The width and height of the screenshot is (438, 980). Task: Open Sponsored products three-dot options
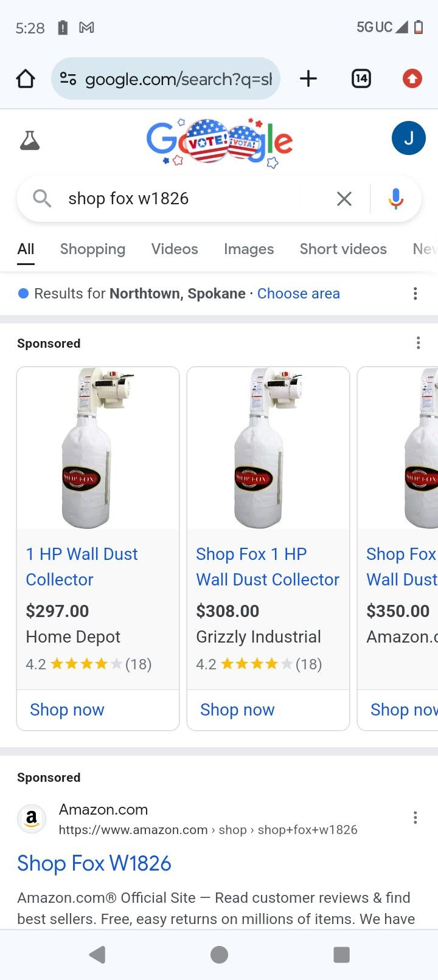tap(418, 343)
